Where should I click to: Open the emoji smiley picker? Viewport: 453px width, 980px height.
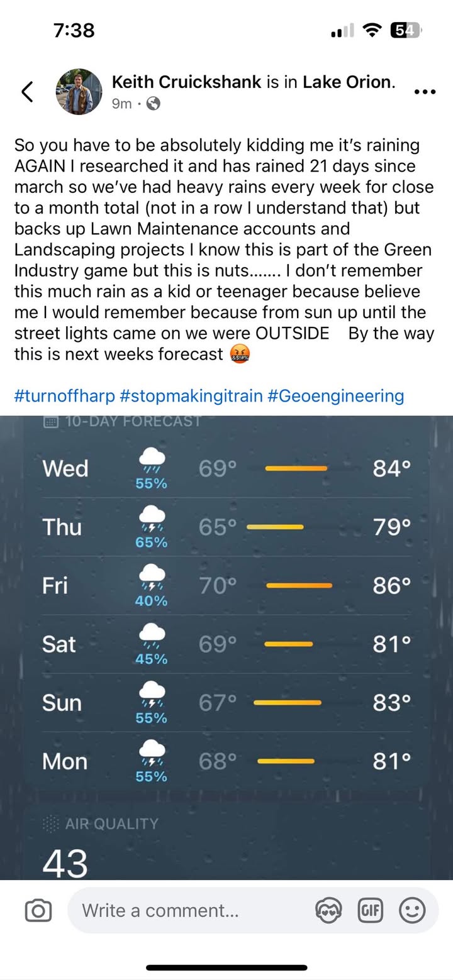[x=412, y=910]
